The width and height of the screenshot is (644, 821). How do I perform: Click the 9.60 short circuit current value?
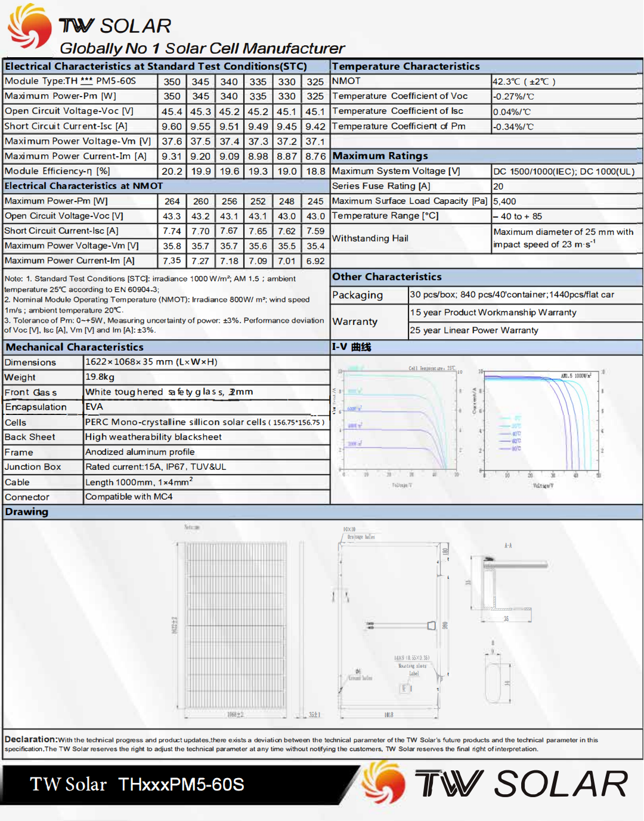click(172, 126)
